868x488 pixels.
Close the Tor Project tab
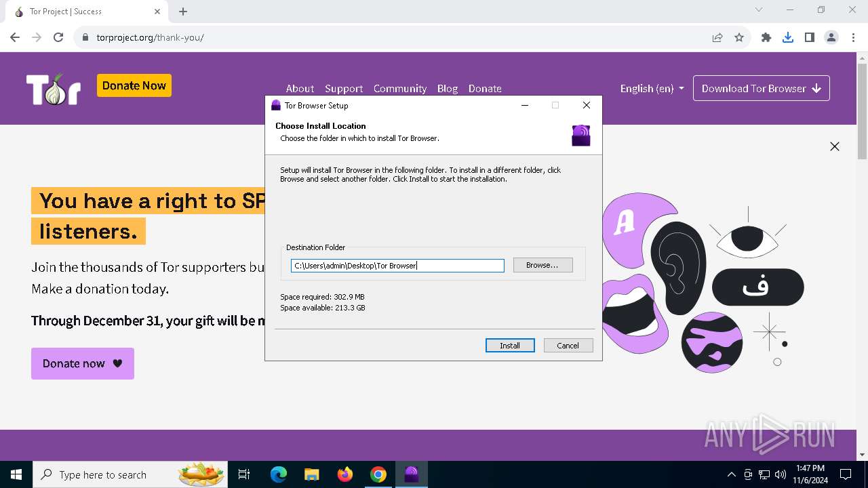(x=157, y=12)
